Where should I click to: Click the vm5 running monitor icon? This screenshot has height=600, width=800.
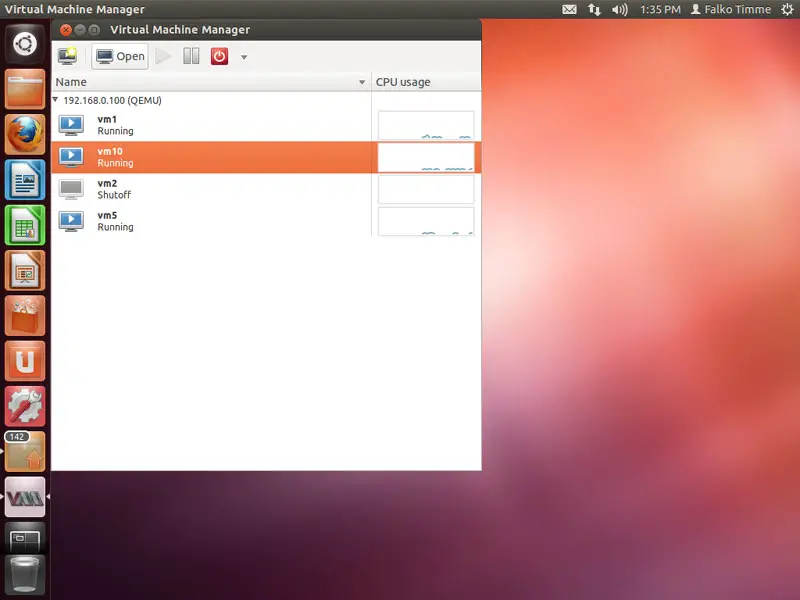pyautogui.click(x=71, y=221)
